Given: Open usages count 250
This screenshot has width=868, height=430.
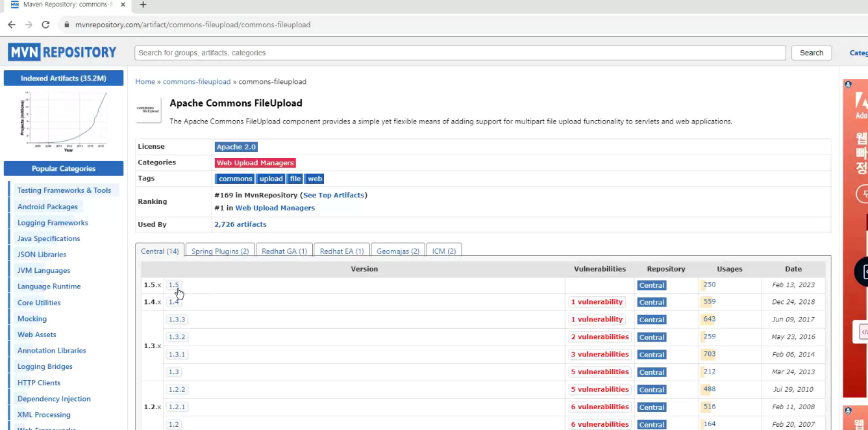Looking at the screenshot, I should 709,285.
